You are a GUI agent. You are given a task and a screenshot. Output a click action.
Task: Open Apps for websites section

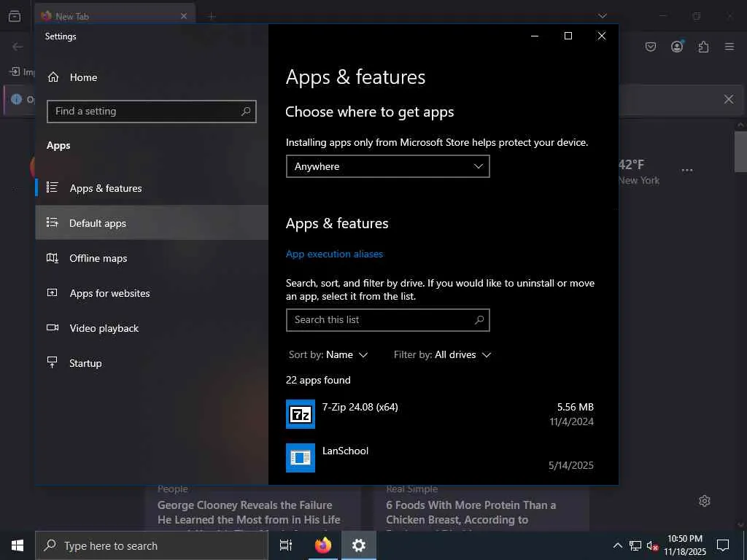point(152,293)
